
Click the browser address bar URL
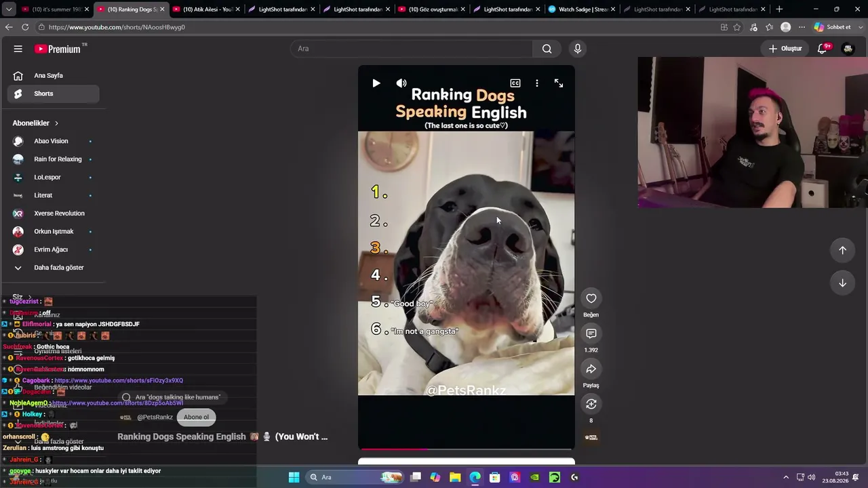tap(117, 27)
